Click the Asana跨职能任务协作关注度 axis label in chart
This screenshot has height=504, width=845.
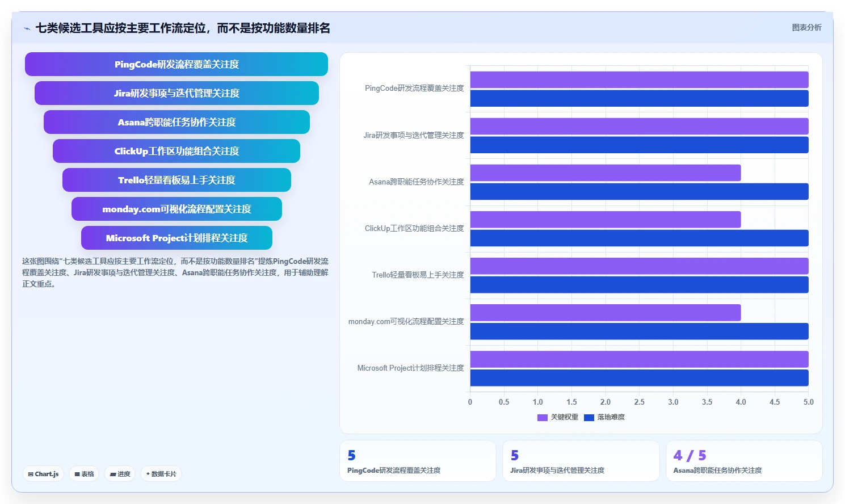417,182
